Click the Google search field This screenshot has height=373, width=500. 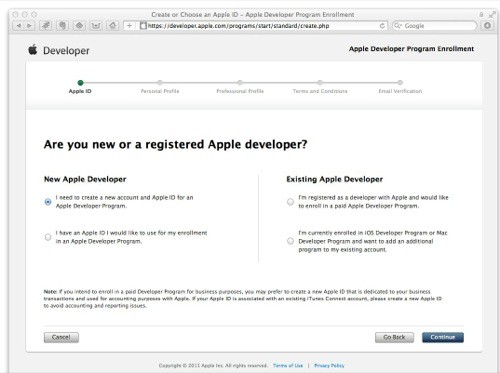pyautogui.click(x=435, y=26)
